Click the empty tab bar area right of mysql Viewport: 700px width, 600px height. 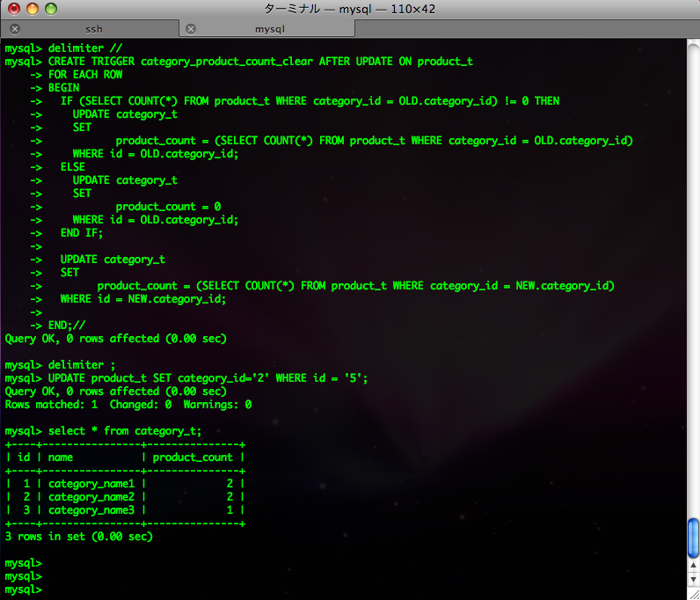coord(526,29)
